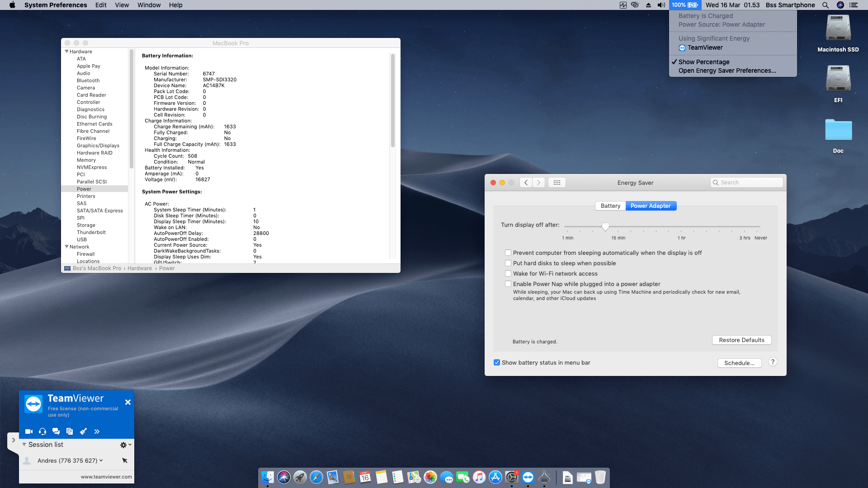Open Finder from the Dock
The height and width of the screenshot is (488, 868).
(268, 477)
